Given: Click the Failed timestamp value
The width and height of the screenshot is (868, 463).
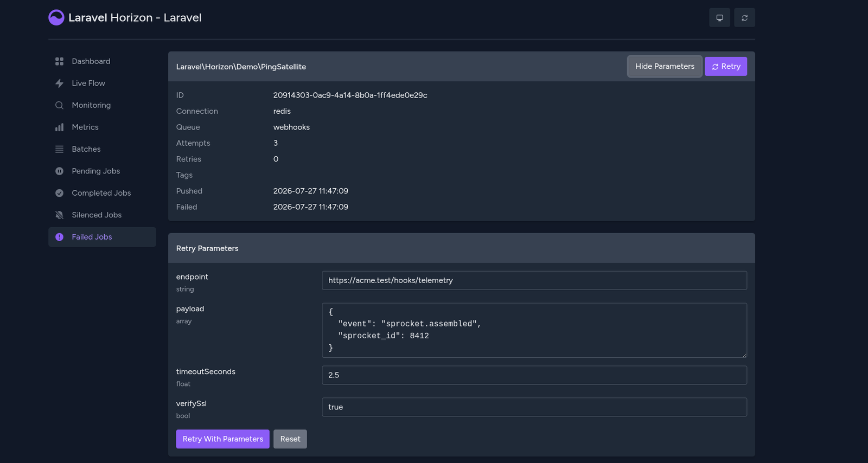Looking at the screenshot, I should click(x=310, y=207).
